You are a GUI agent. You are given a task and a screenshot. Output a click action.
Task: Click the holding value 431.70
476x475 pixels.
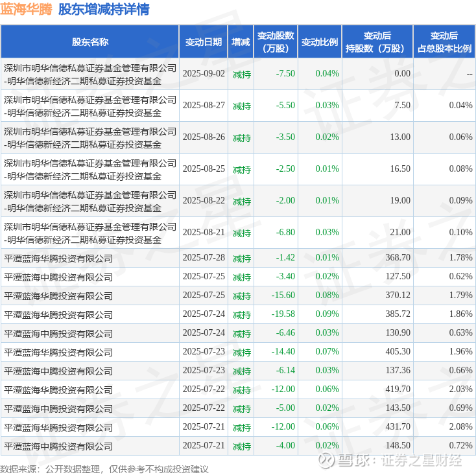[398, 427]
